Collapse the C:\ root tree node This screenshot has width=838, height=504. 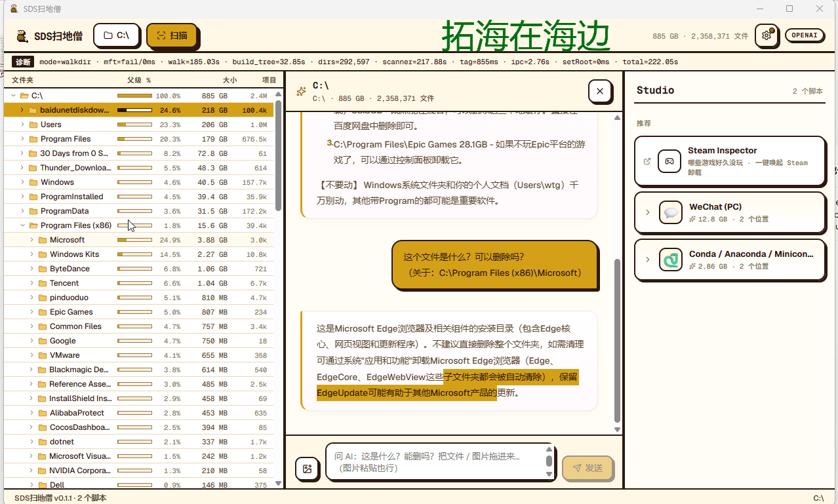click(13, 96)
